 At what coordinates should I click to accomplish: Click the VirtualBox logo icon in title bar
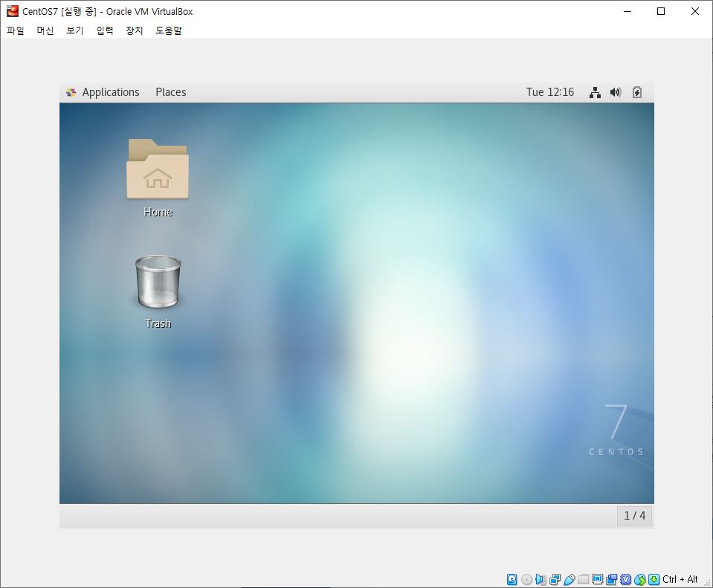tap(13, 11)
